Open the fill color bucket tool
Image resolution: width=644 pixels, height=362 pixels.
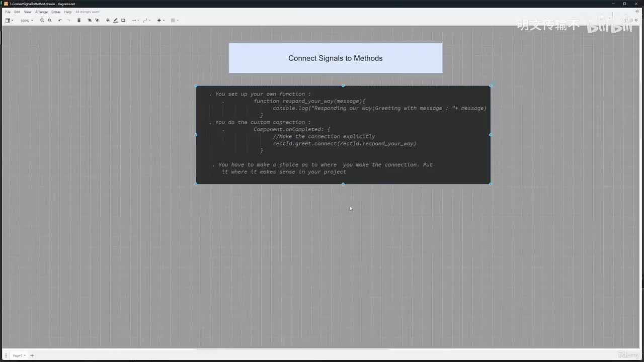108,21
